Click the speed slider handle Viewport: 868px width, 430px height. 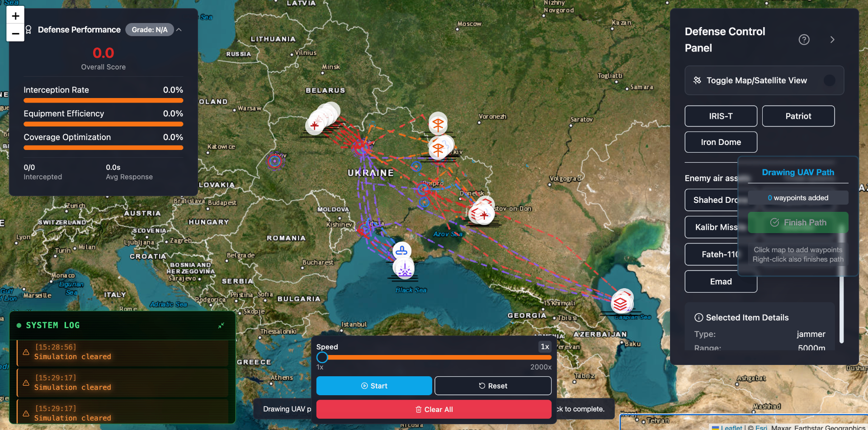point(322,357)
